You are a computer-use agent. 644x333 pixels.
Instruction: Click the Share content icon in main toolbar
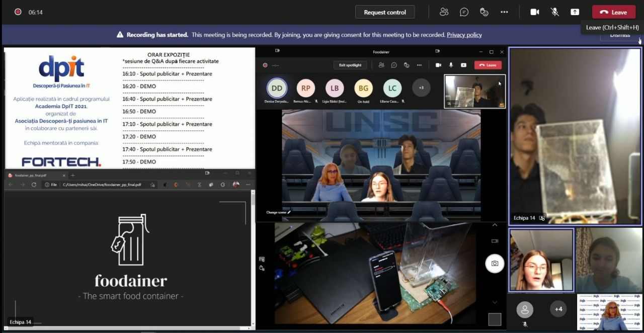(575, 12)
